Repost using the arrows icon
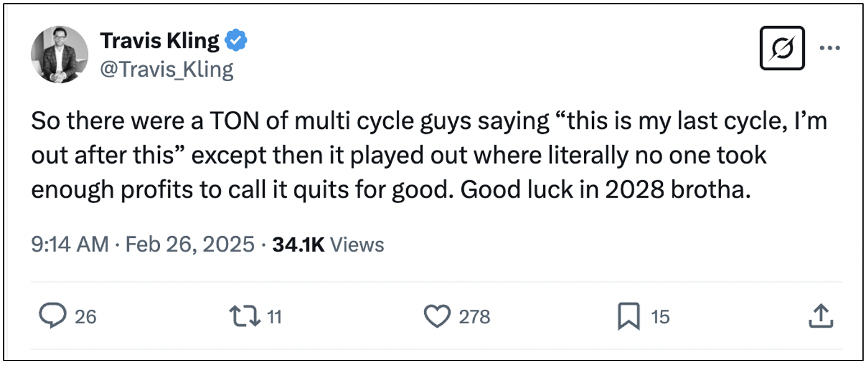The height and width of the screenshot is (368, 868). pos(244,317)
